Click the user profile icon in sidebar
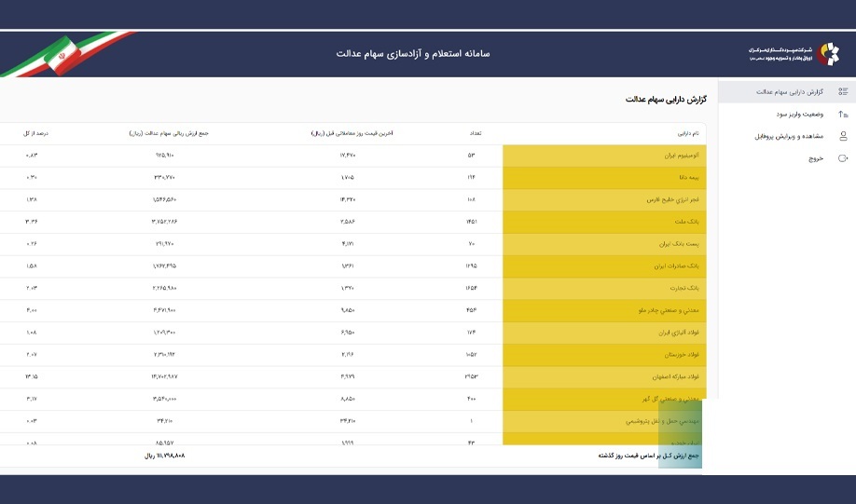The height and width of the screenshot is (504, 856). tap(843, 136)
